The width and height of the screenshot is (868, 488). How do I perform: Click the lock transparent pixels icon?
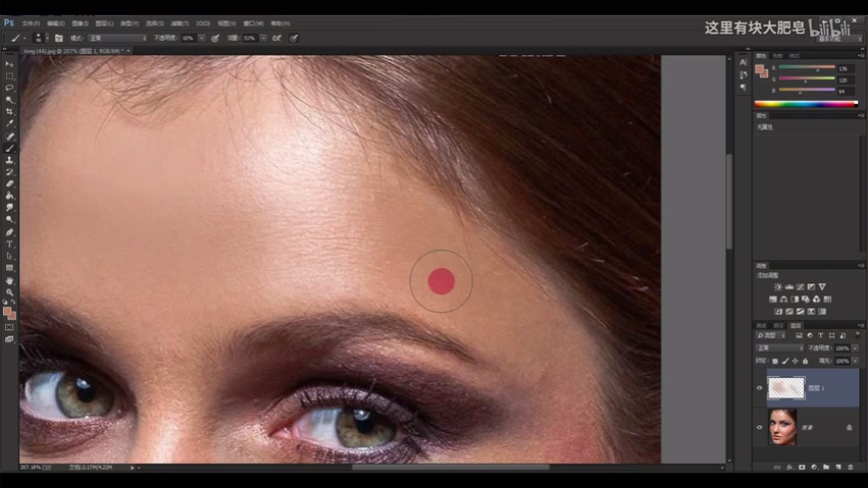coord(777,360)
